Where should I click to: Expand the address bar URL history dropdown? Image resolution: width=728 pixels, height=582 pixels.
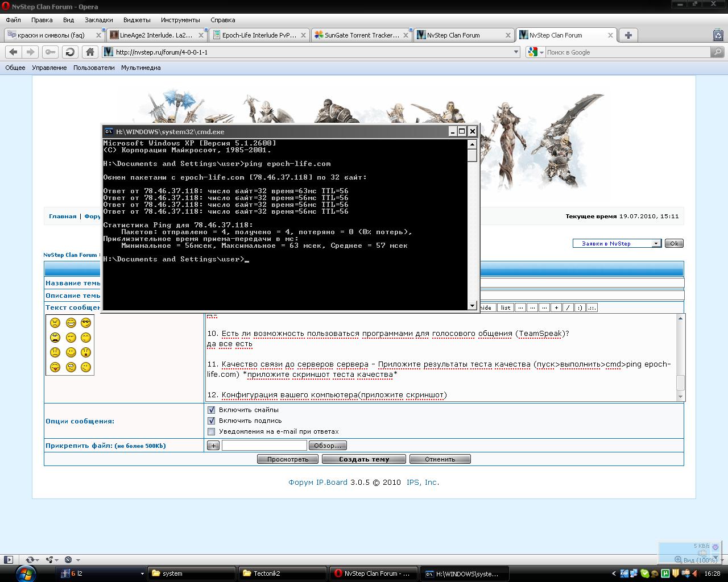click(516, 52)
